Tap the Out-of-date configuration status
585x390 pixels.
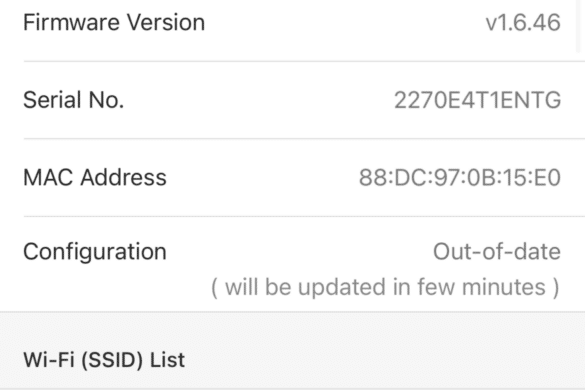[497, 252]
